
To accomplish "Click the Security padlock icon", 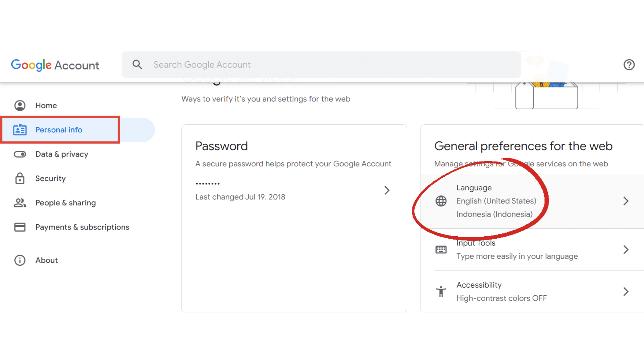I will [x=20, y=178].
